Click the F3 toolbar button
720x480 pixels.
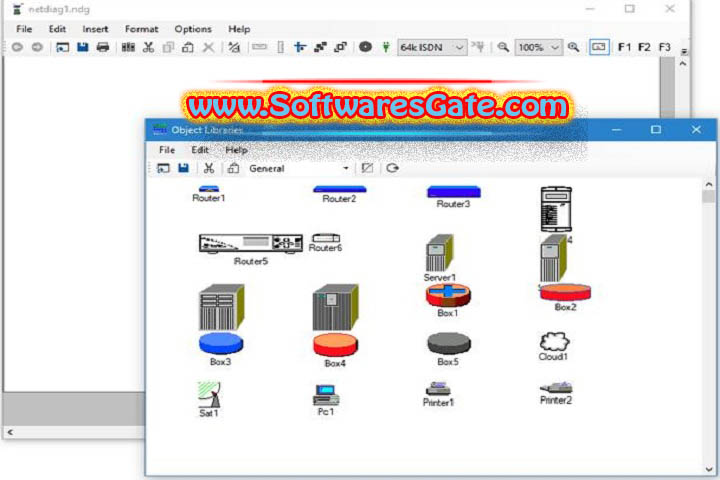(x=664, y=47)
